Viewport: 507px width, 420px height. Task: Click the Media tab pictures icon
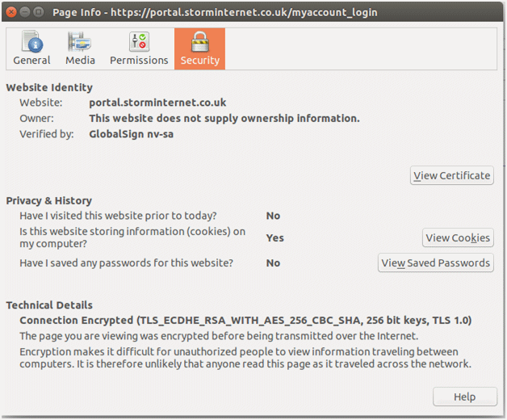pyautogui.click(x=79, y=42)
